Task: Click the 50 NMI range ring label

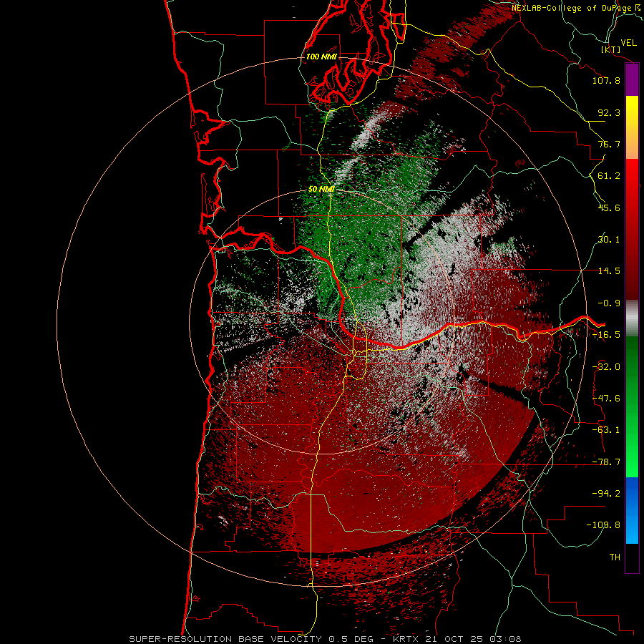Action: tap(321, 190)
